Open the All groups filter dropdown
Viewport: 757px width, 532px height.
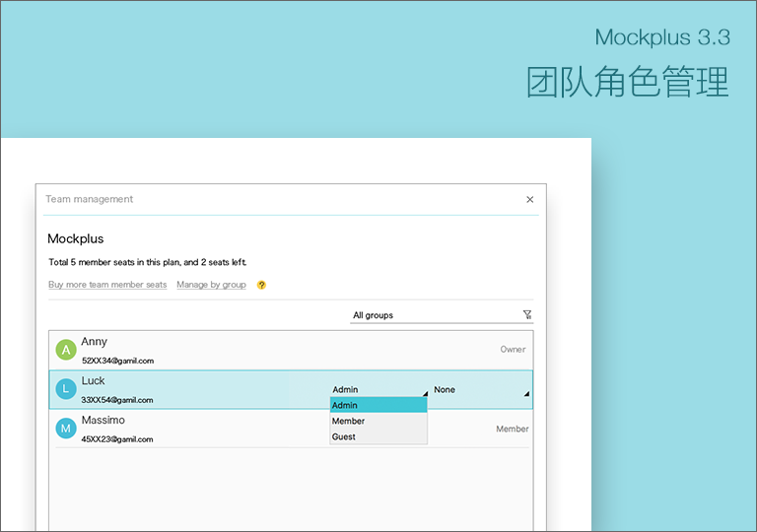pos(442,315)
